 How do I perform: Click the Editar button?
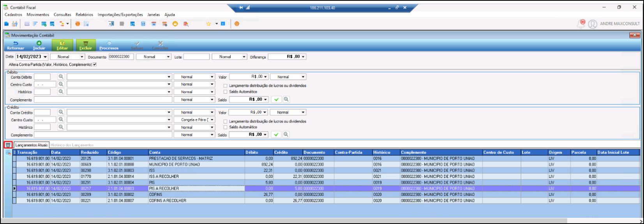(x=62, y=45)
